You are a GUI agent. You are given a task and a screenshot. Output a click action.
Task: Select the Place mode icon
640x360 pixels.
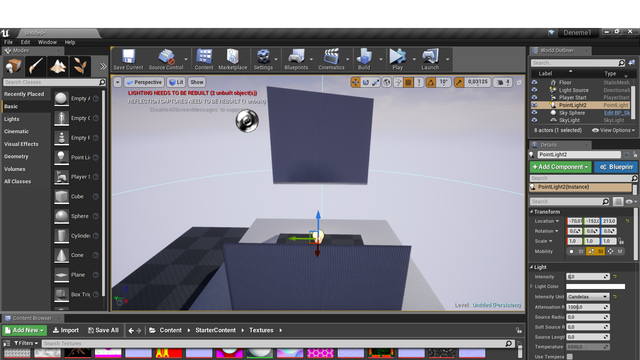(x=13, y=66)
